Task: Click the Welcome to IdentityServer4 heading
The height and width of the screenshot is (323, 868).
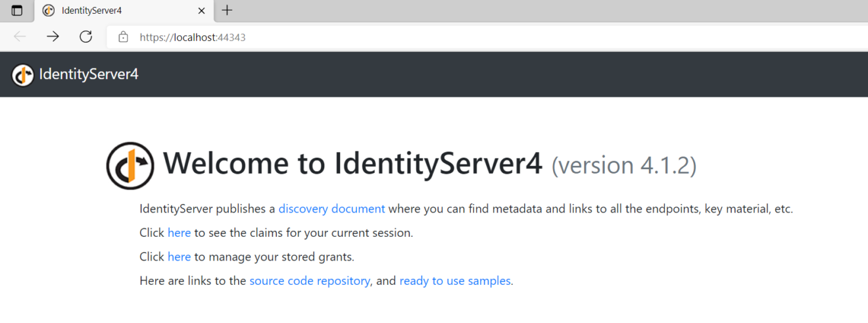Action: pyautogui.click(x=352, y=164)
